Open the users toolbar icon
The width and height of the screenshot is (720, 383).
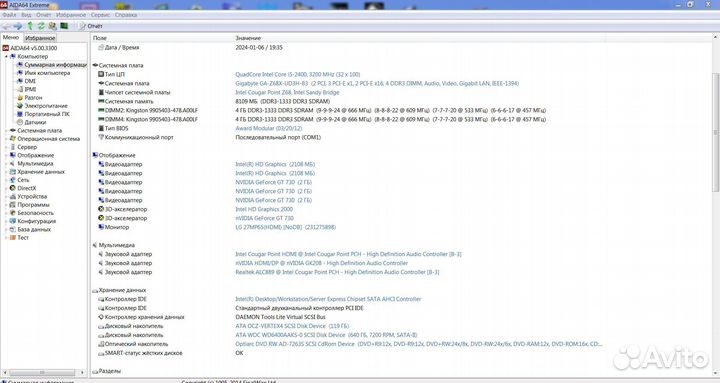[52, 26]
